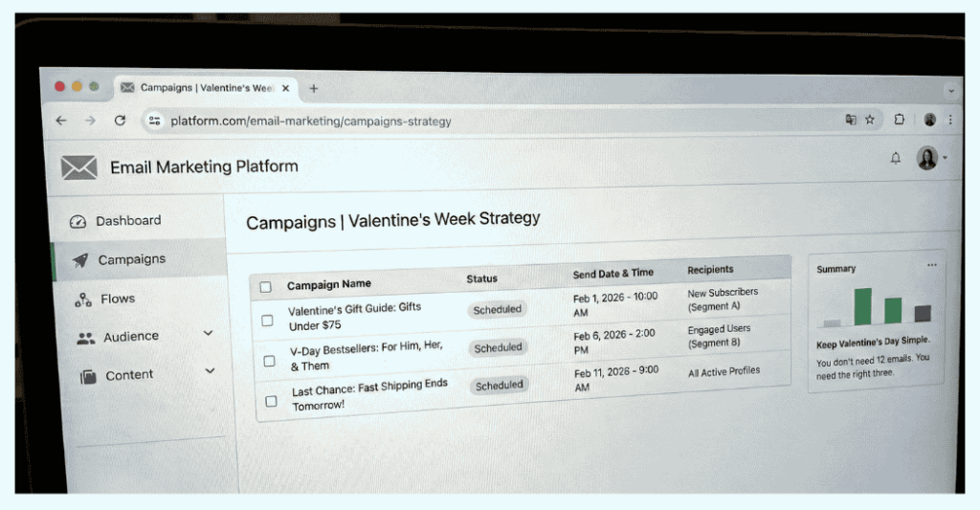The image size is (980, 510).
Task: Check the Last Chance campaign checkbox
Action: coord(271,401)
